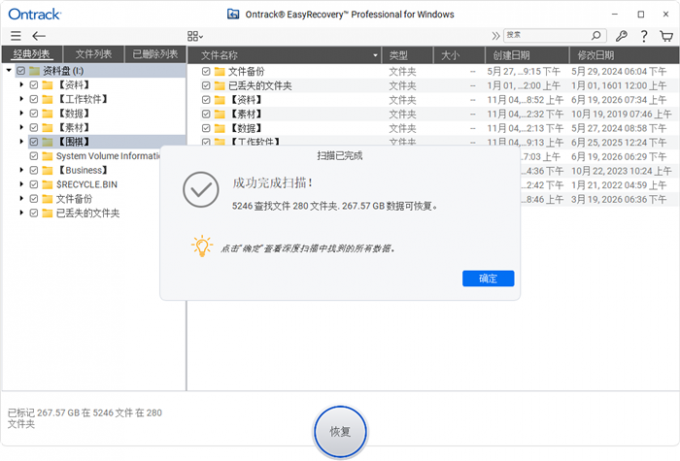Uncheck 【资料】 row in file list

pyautogui.click(x=206, y=100)
